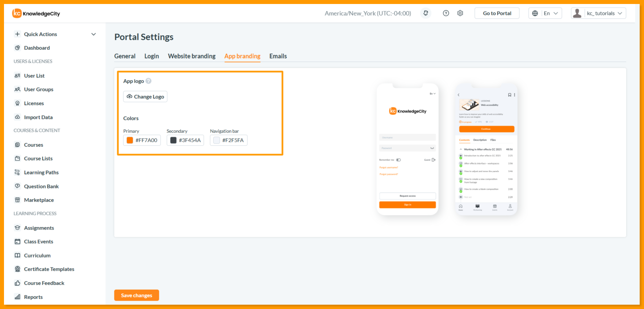This screenshot has height=309, width=644.
Task: Open the Secondary color swatch picker
Action: point(173,140)
